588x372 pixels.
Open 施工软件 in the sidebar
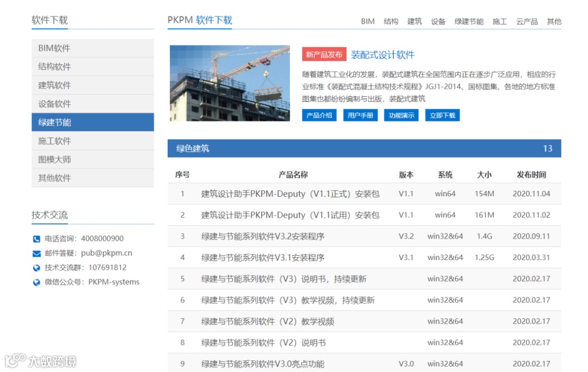(93, 141)
